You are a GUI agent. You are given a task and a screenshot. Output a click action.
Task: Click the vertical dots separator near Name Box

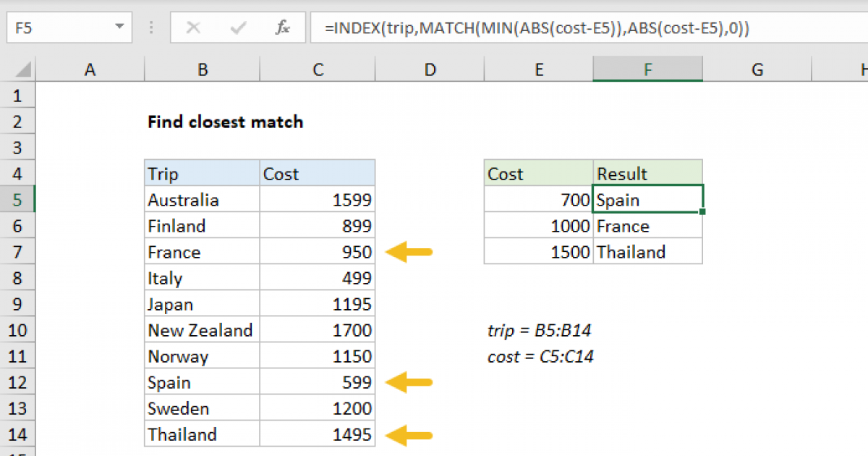[150, 28]
